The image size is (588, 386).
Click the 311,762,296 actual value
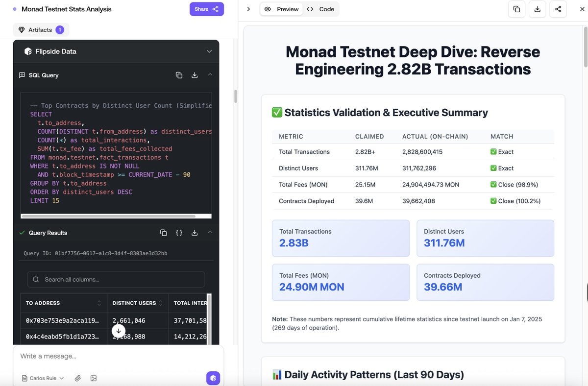pos(418,168)
